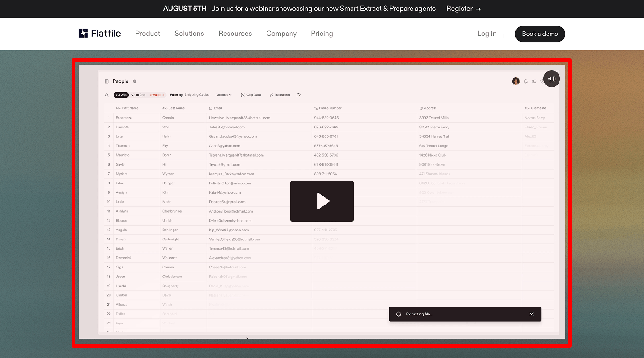Open the Solutions menu

tap(189, 34)
